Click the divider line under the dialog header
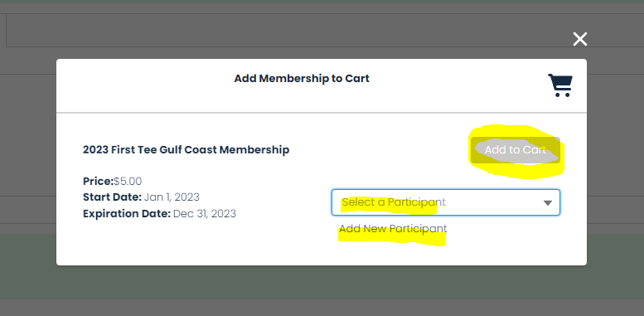The height and width of the screenshot is (316, 644). click(x=322, y=113)
